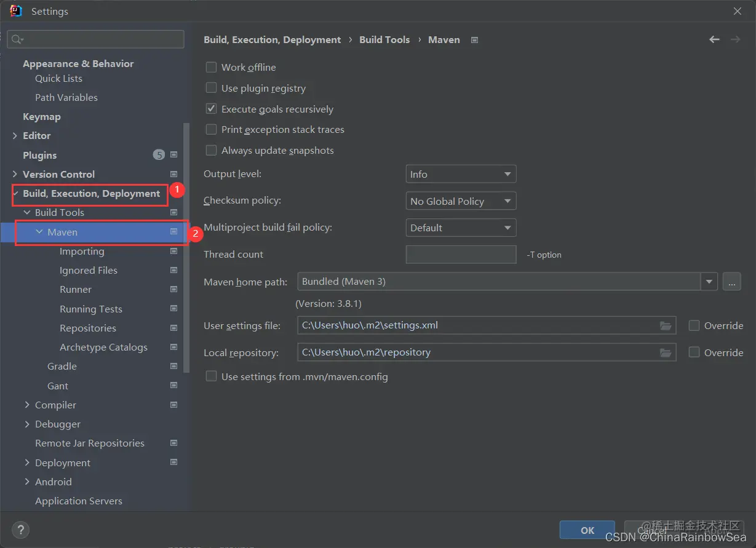
Task: Close the Settings dialog
Action: click(x=737, y=11)
